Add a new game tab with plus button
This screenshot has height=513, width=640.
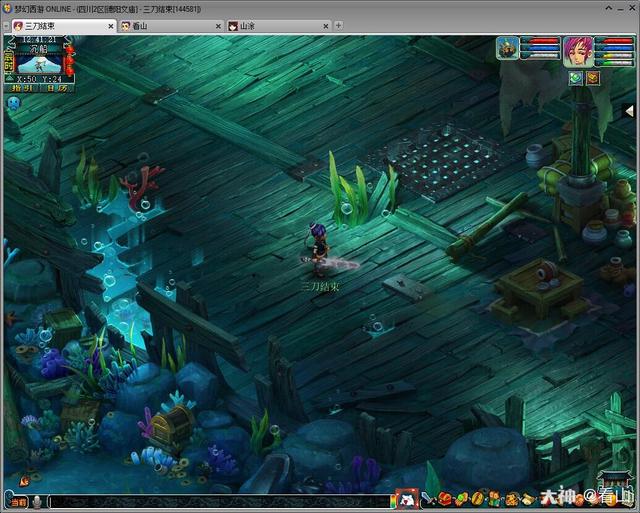tap(338, 26)
